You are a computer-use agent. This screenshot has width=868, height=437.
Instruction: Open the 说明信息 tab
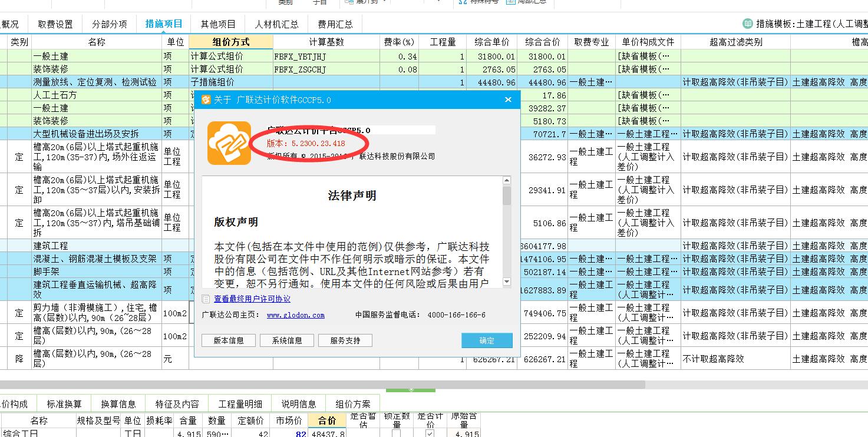[299, 404]
